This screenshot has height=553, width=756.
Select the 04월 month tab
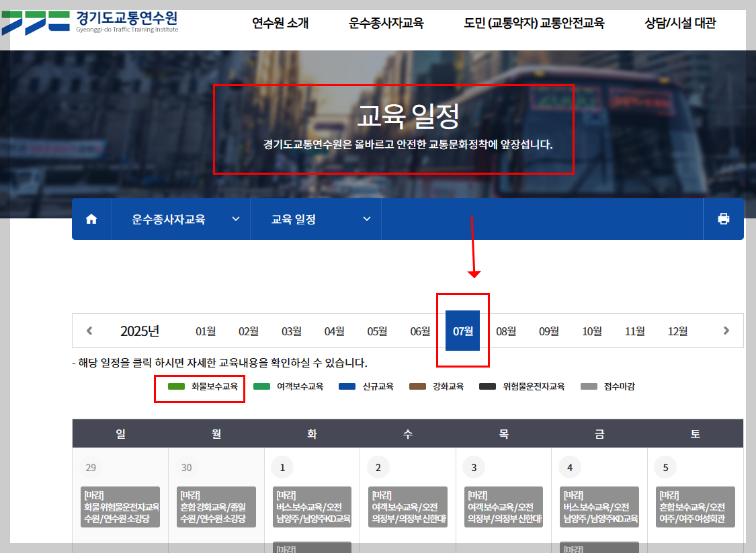click(334, 331)
